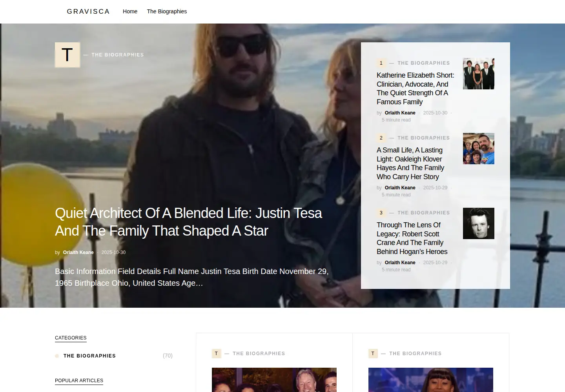Click the number 1 badge in sidebar list
565x392 pixels.
click(x=381, y=63)
